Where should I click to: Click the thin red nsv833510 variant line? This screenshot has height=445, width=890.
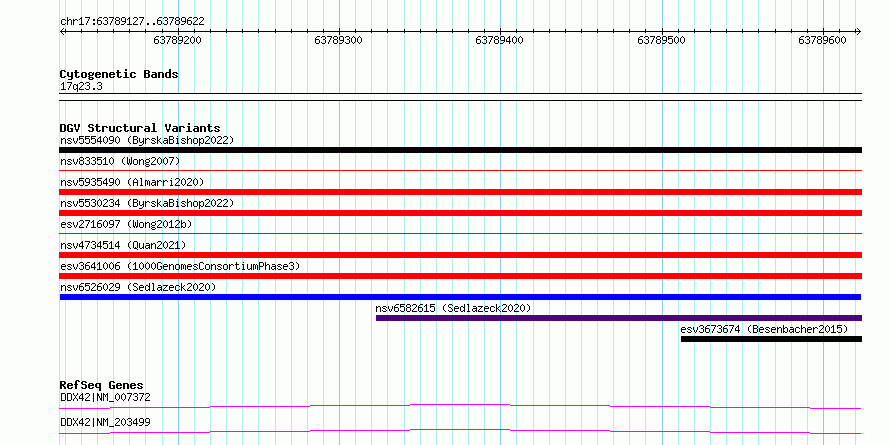460,170
